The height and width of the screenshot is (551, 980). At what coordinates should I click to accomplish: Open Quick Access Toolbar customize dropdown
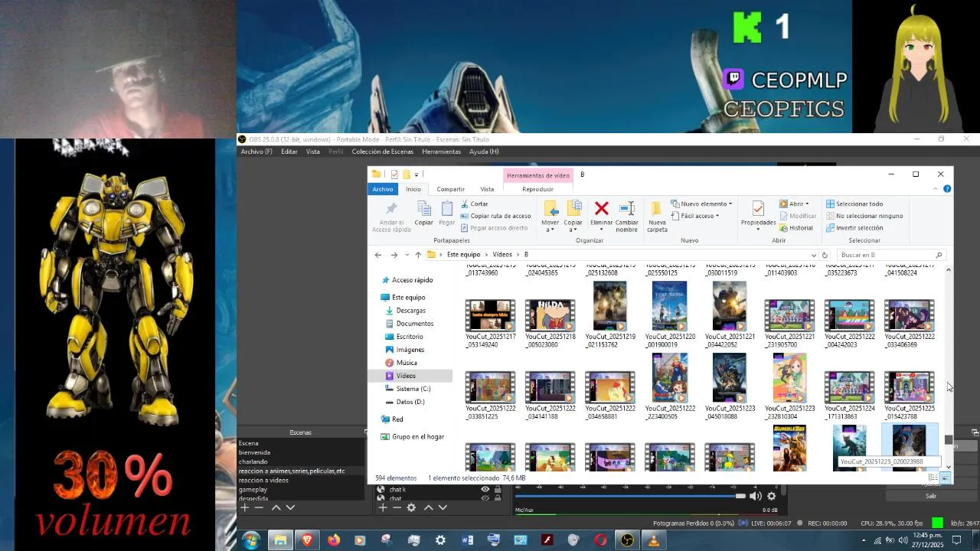tap(416, 174)
